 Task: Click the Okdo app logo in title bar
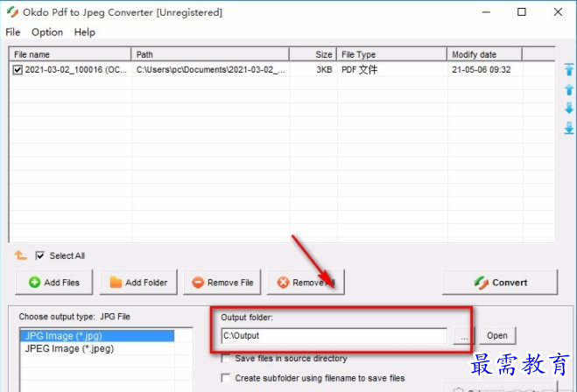point(12,12)
